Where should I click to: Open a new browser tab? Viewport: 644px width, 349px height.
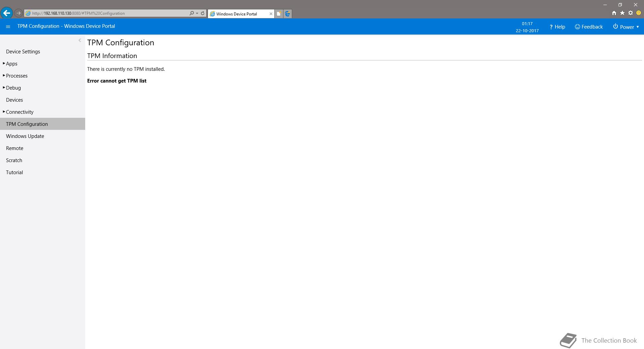coord(279,14)
